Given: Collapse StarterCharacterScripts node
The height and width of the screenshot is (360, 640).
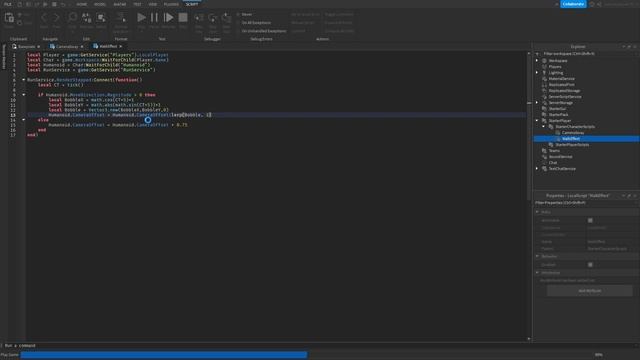Looking at the screenshot, I should click(x=544, y=127).
